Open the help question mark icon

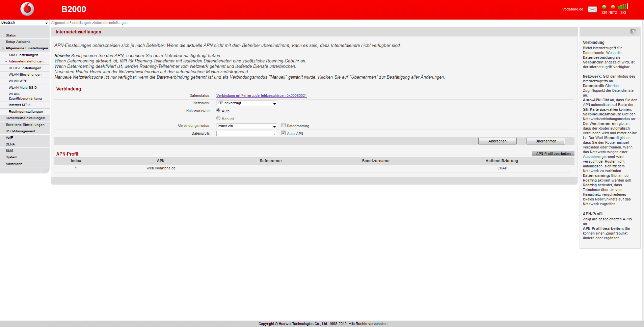pos(633,32)
